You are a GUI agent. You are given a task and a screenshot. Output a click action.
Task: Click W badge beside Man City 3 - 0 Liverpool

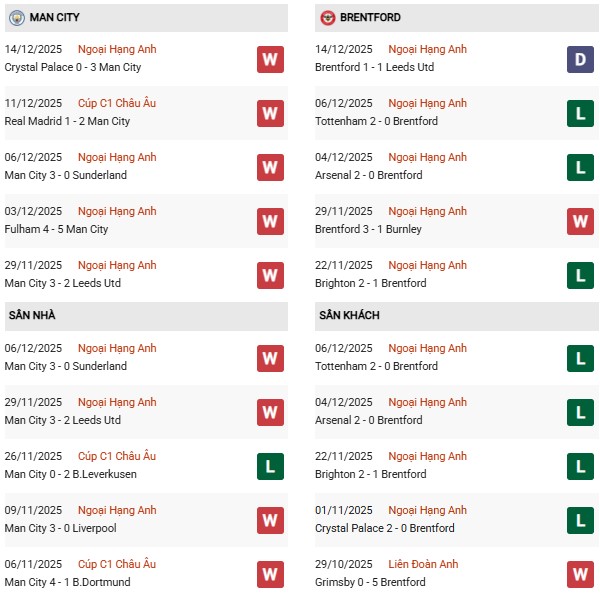pyautogui.click(x=270, y=520)
